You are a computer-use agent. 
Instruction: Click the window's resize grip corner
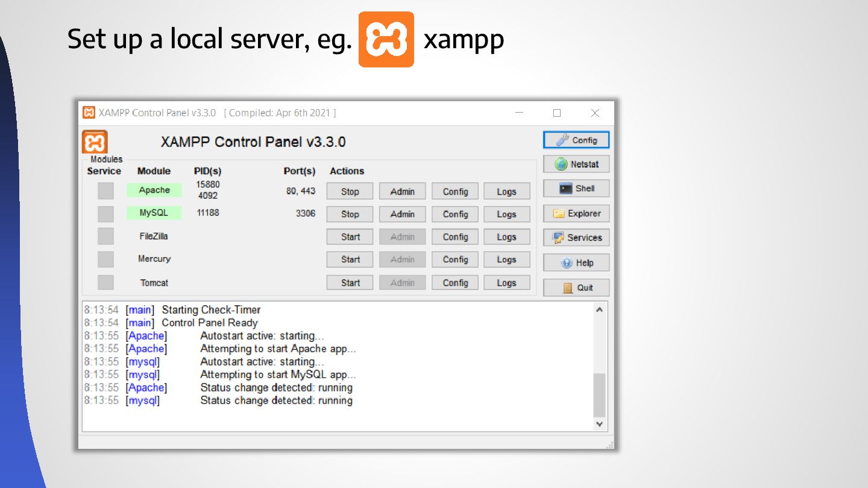click(609, 445)
